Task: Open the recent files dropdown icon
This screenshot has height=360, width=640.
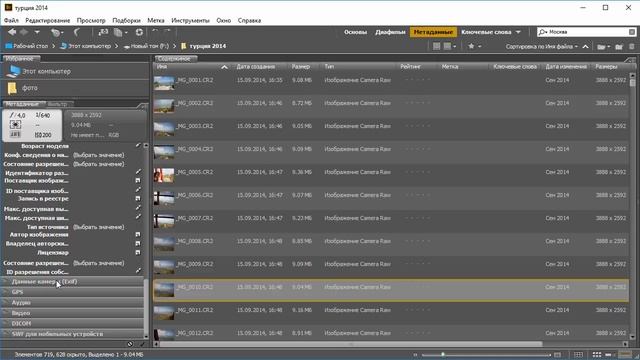Action: pyautogui.click(x=56, y=32)
